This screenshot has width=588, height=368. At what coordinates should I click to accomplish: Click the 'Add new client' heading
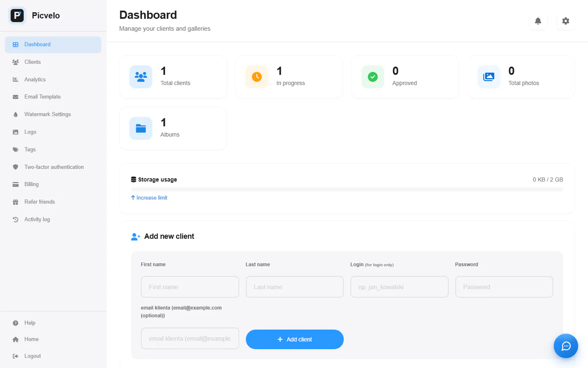(169, 236)
